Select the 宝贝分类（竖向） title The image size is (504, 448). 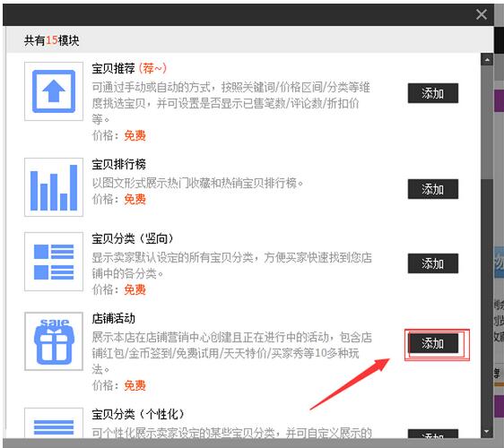pyautogui.click(x=133, y=238)
